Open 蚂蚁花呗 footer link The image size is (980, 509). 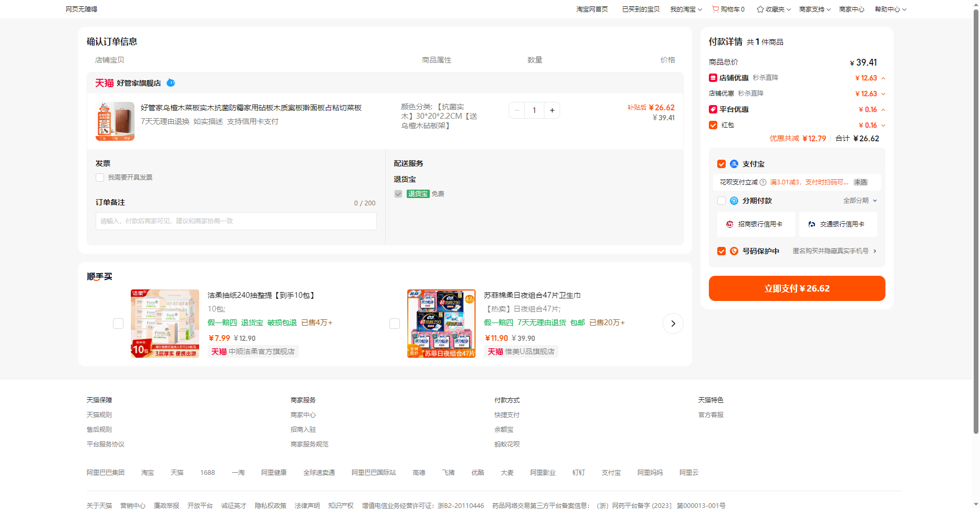coord(507,444)
